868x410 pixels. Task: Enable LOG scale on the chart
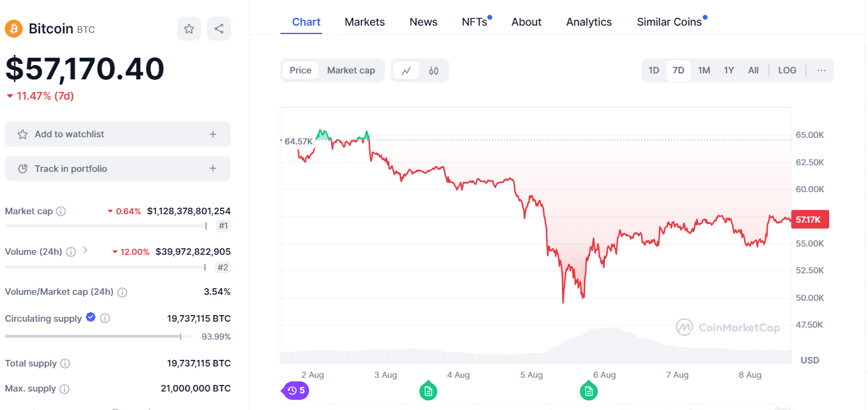pos(787,70)
